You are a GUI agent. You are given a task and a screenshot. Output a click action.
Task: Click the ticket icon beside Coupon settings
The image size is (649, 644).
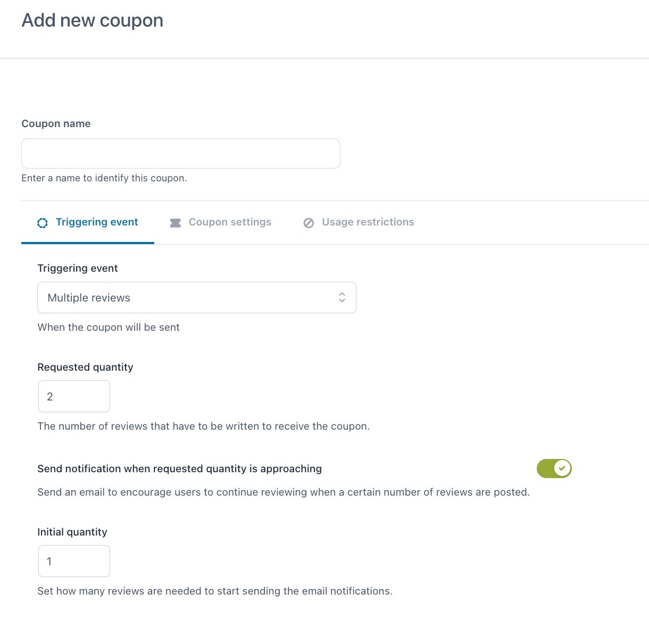tap(175, 223)
